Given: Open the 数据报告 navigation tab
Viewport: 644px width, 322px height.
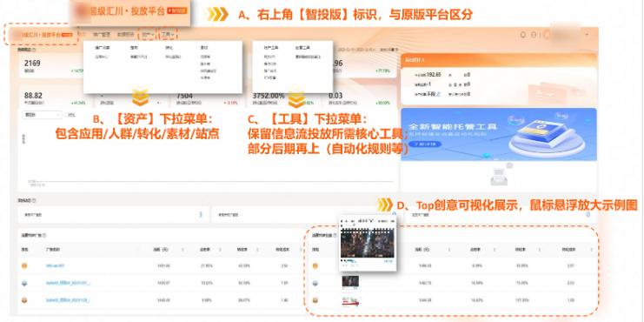Looking at the screenshot, I should [125, 35].
